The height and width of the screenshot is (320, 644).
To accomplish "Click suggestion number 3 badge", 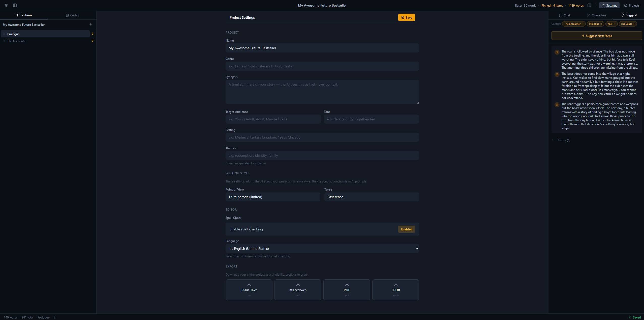I will [x=557, y=104].
